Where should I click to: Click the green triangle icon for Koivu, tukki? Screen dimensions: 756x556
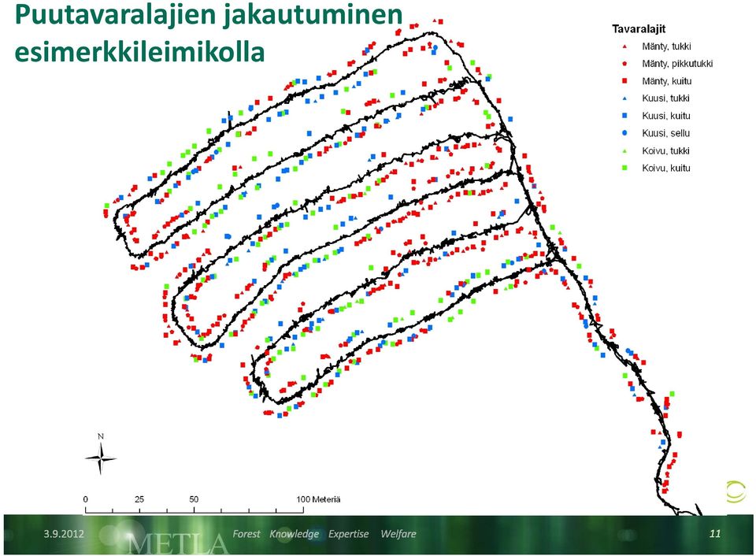[x=624, y=151]
